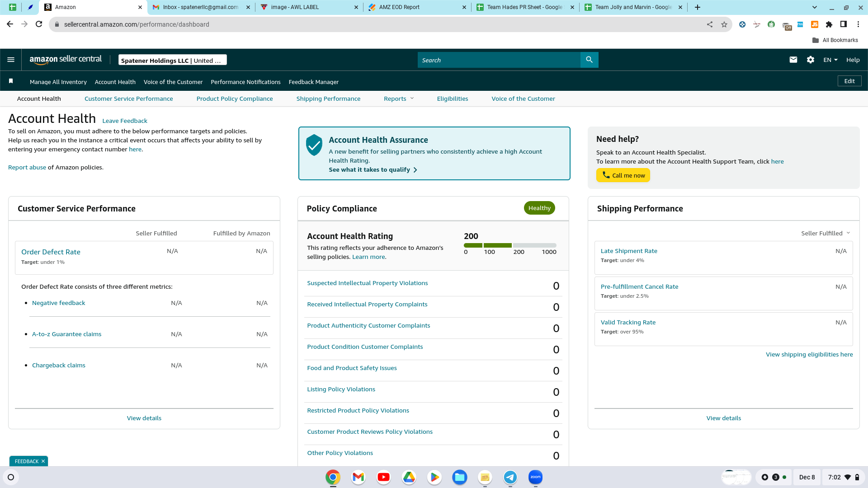This screenshot has height=488, width=868.
Task: Launch YouTube from the shelf
Action: (383, 477)
